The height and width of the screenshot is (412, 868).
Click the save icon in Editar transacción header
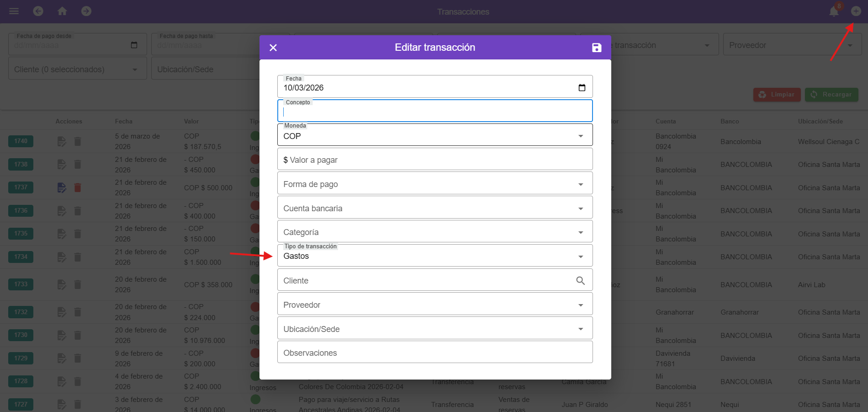coord(596,48)
